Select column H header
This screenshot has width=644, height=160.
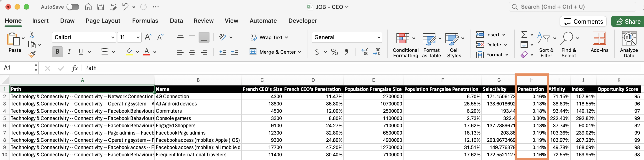coord(532,80)
